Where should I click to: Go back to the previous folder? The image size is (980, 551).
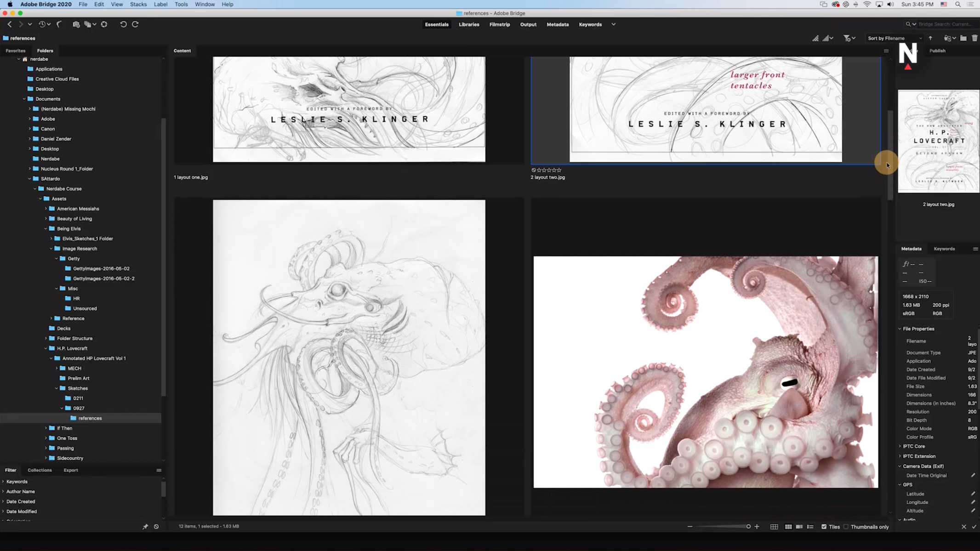(x=10, y=24)
